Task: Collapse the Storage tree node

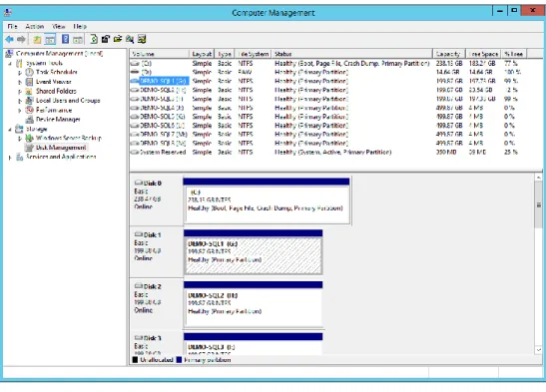Action: point(10,129)
